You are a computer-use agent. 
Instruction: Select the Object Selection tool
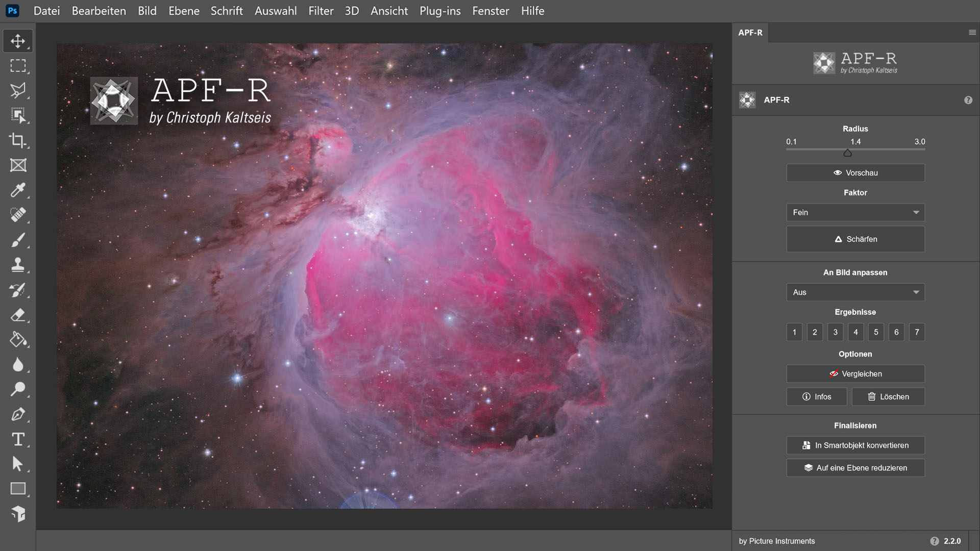point(18,115)
